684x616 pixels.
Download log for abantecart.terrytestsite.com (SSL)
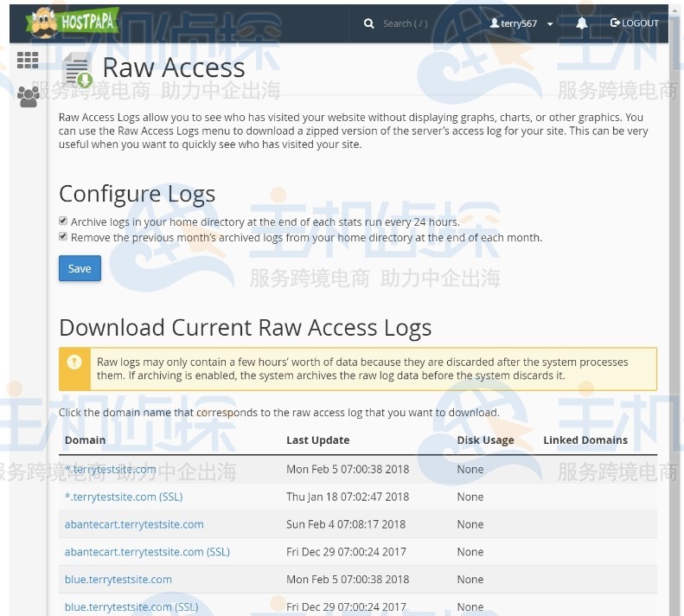coord(147,552)
